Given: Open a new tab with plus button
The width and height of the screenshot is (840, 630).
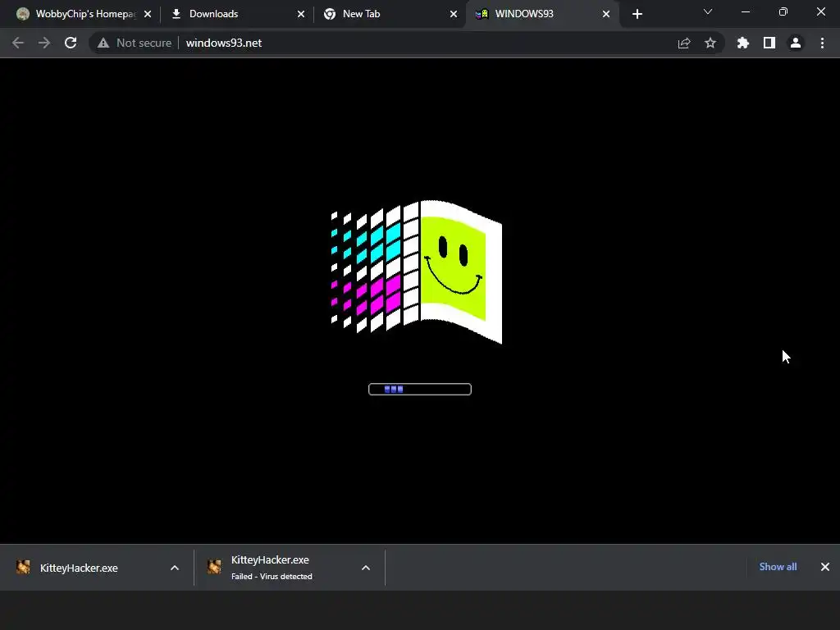Looking at the screenshot, I should point(637,14).
